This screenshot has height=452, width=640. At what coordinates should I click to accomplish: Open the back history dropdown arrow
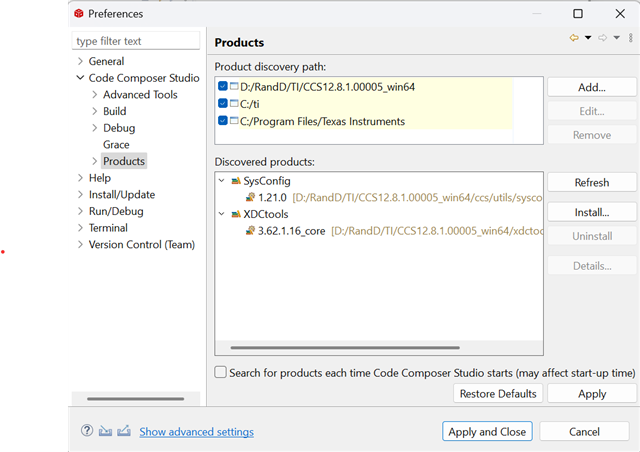point(588,38)
